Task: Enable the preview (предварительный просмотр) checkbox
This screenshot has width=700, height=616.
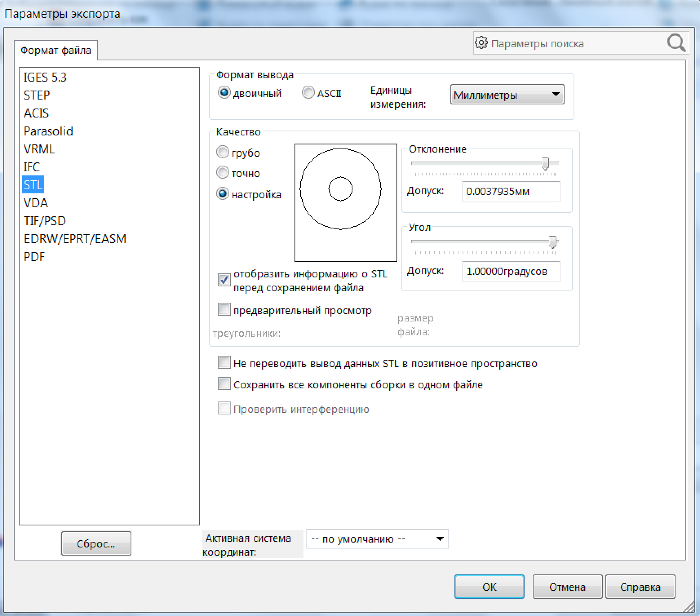Action: [x=224, y=310]
